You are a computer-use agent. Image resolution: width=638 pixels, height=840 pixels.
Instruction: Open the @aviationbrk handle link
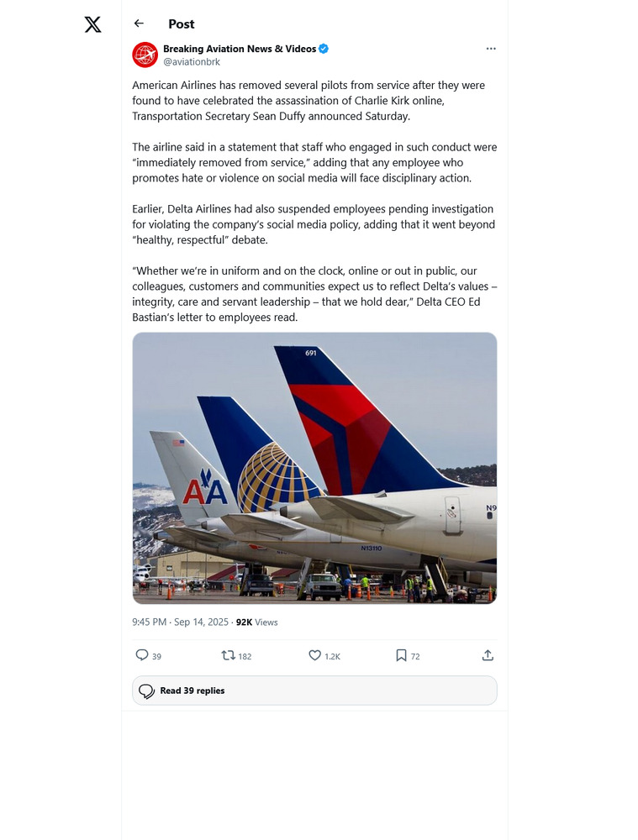coord(192,62)
